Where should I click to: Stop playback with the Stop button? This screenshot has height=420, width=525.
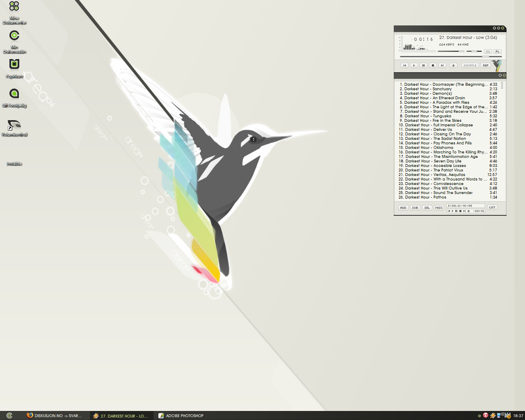(433, 65)
